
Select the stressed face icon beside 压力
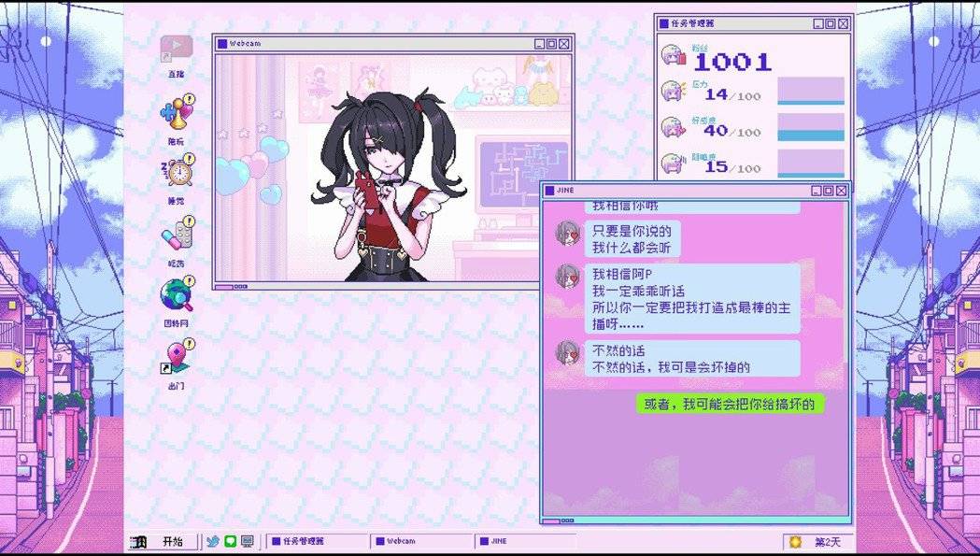[x=669, y=90]
